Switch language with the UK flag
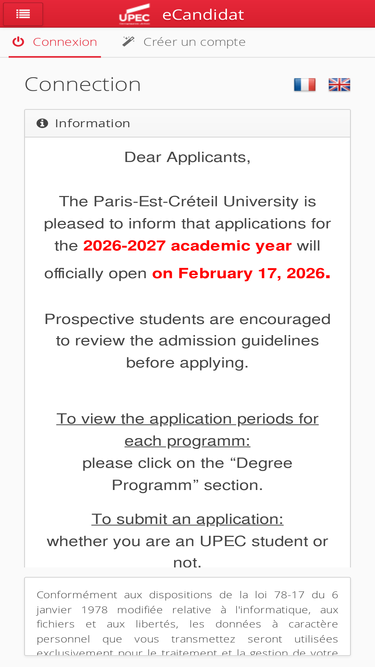Screen dimensions: 375x667 [339, 85]
